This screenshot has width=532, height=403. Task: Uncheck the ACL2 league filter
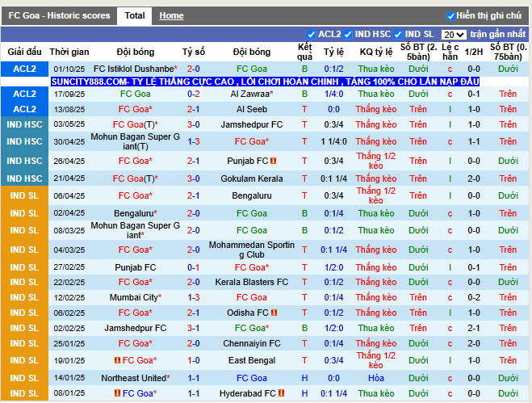pos(312,35)
